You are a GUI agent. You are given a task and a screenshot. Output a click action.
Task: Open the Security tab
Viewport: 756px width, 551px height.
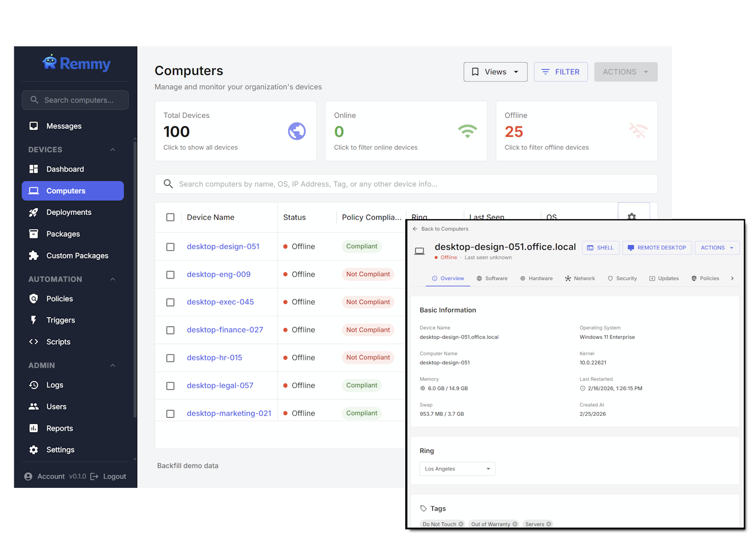pyautogui.click(x=622, y=279)
